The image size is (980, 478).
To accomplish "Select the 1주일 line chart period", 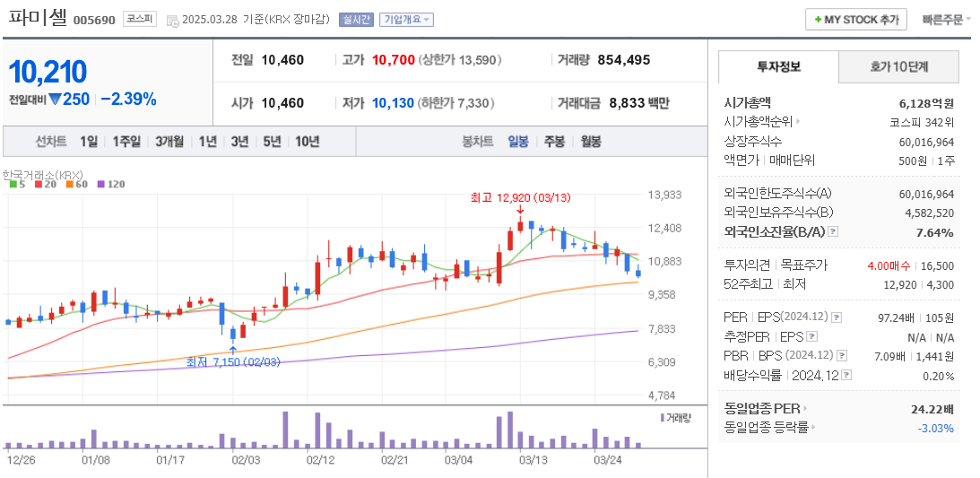I will (x=126, y=142).
